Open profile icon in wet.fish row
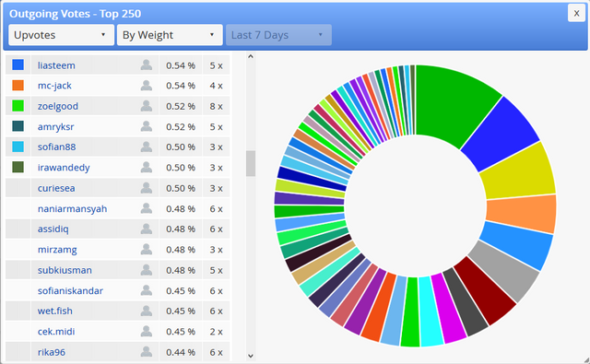This screenshot has height=364, width=590. [147, 311]
